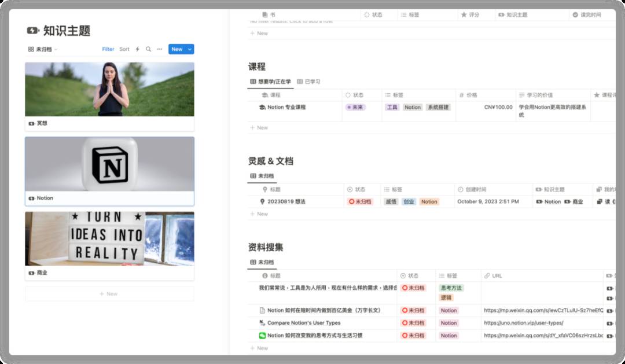
Task: Click the 课程 column header
Action: coord(294,95)
